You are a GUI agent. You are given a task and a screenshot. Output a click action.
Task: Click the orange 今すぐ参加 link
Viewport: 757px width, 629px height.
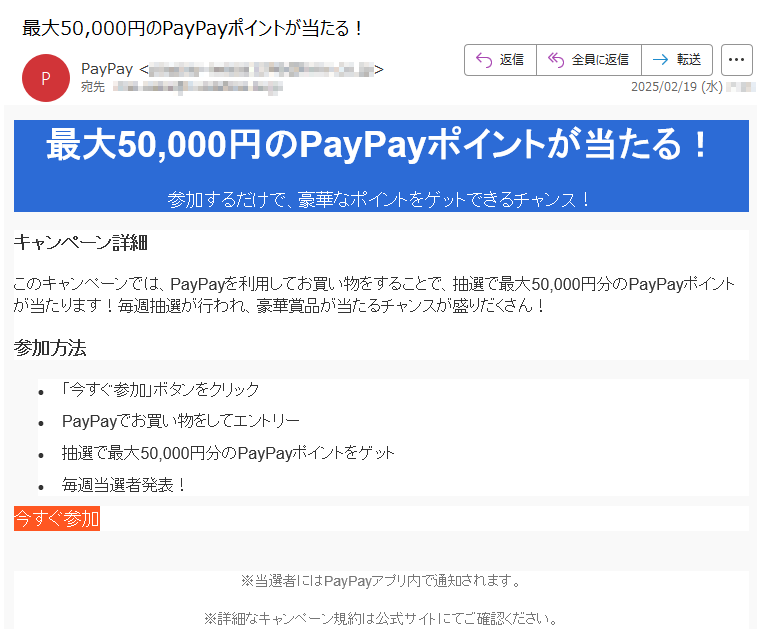[x=57, y=518]
